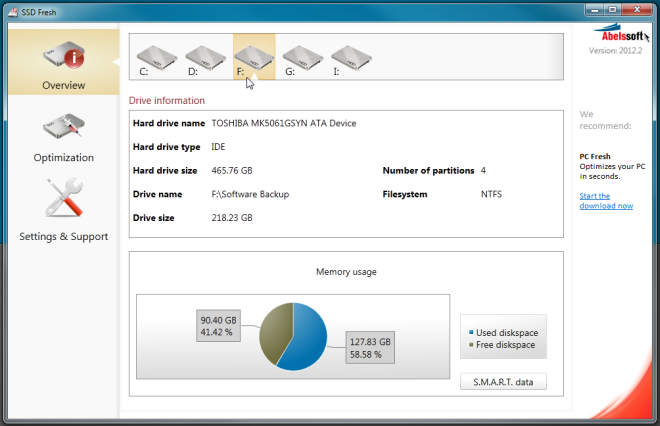Select drive G: icon
The height and width of the screenshot is (426, 660).
(x=303, y=57)
